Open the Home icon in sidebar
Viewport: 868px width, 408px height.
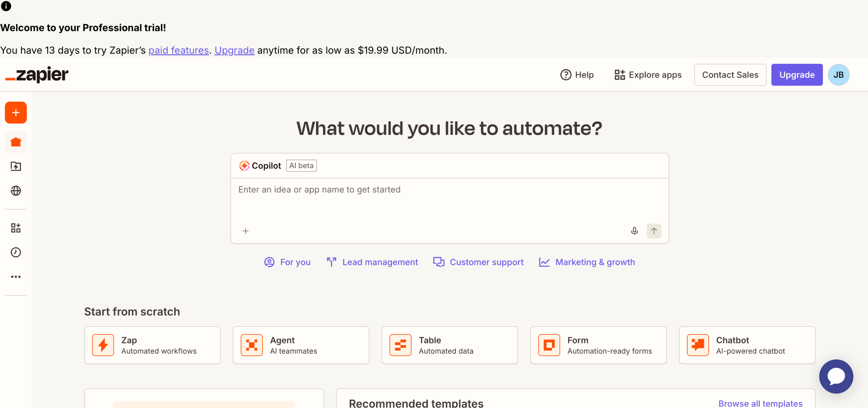(x=16, y=142)
